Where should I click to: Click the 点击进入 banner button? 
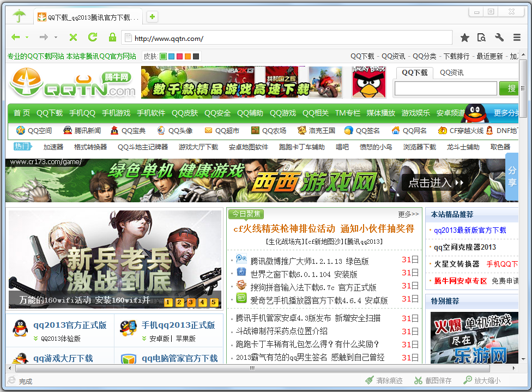point(436,183)
